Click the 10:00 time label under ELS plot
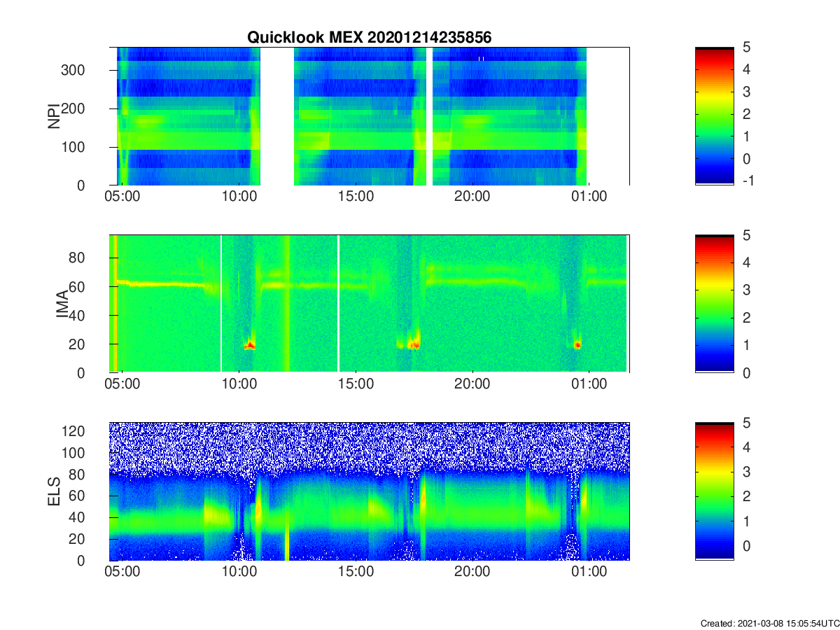This screenshot has height=630, width=840. click(x=239, y=573)
